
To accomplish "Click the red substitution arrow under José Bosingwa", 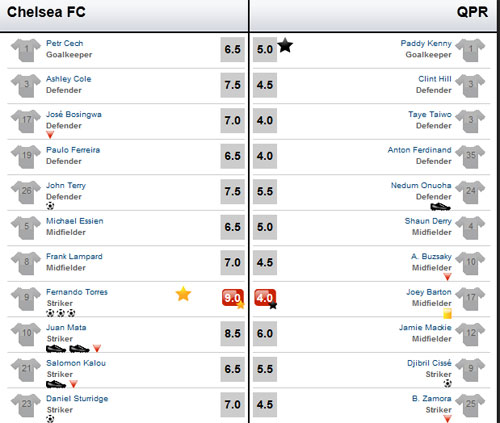I will (x=50, y=135).
